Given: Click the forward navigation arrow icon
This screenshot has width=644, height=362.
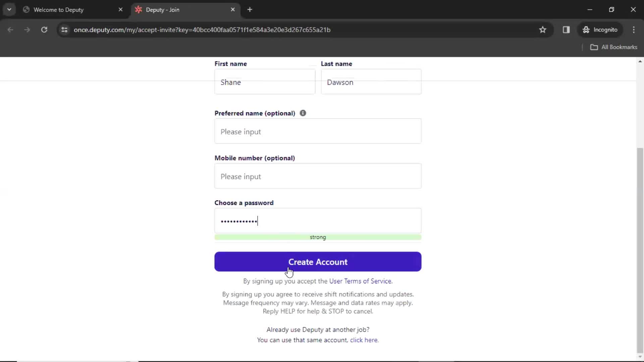Looking at the screenshot, I should [x=26, y=29].
